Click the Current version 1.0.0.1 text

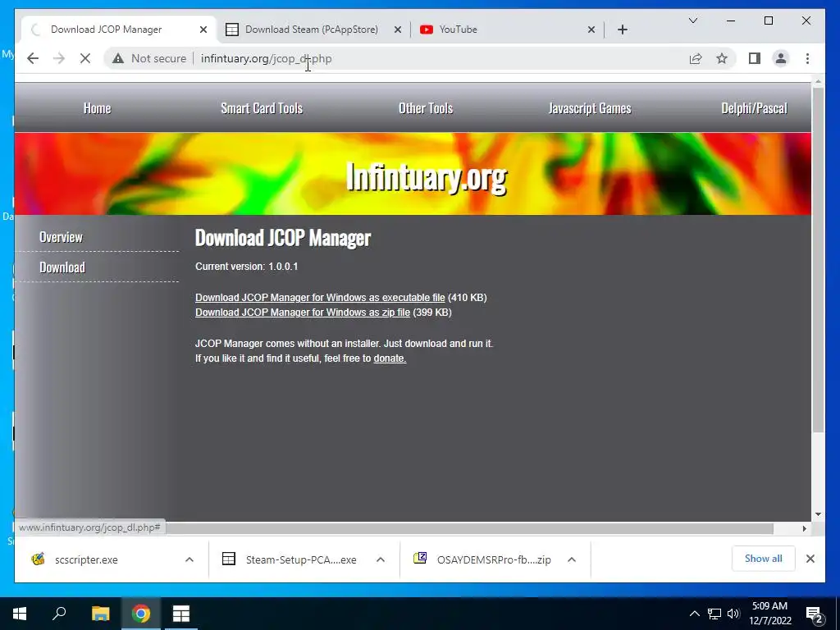tap(246, 267)
